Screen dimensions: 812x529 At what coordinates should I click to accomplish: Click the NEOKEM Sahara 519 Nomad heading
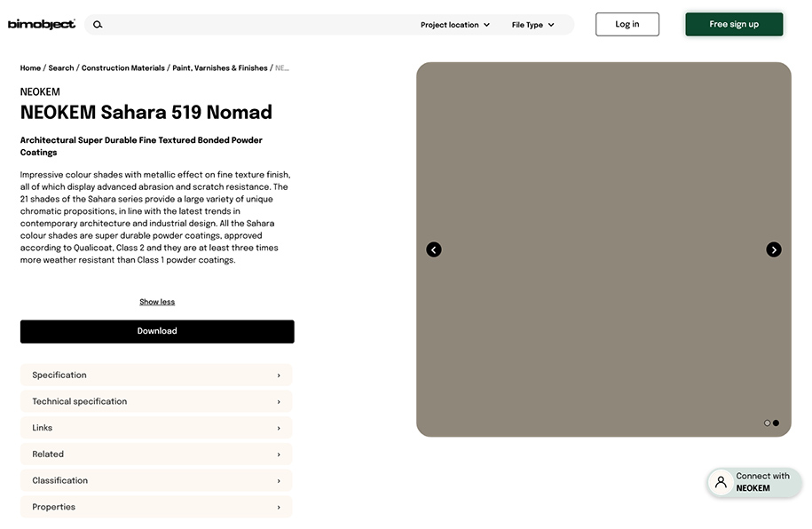coord(146,113)
